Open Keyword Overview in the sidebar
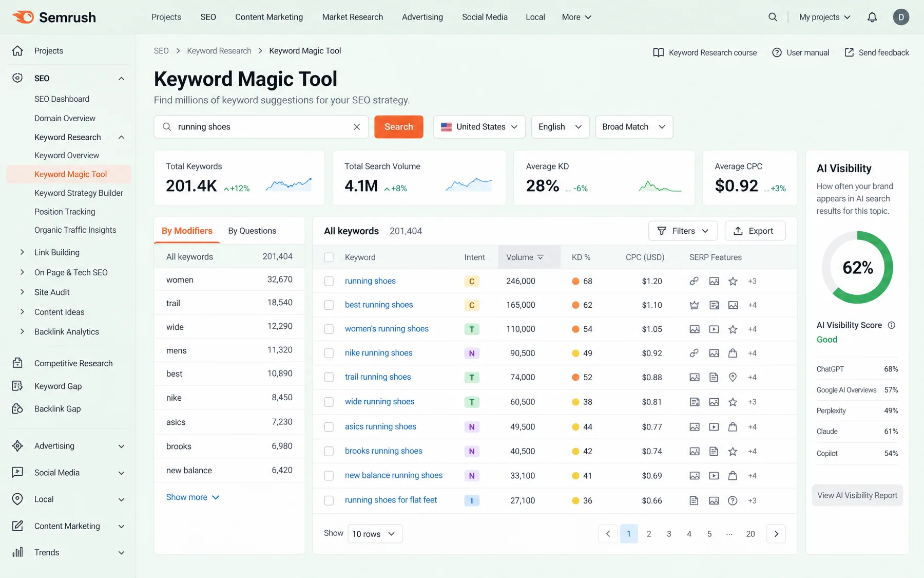The width and height of the screenshot is (924, 578). click(67, 155)
